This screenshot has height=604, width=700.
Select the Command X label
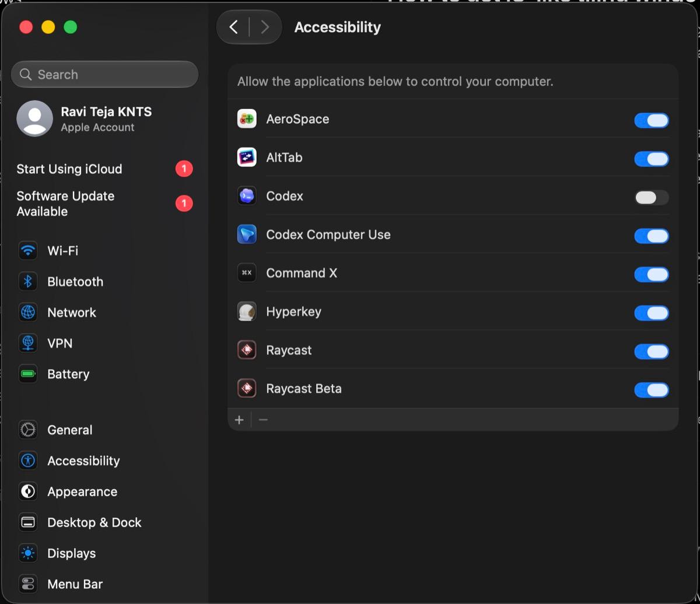pyautogui.click(x=302, y=273)
